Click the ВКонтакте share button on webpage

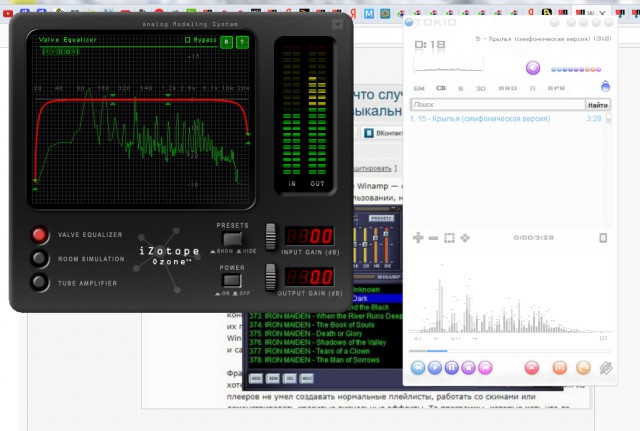382,133
